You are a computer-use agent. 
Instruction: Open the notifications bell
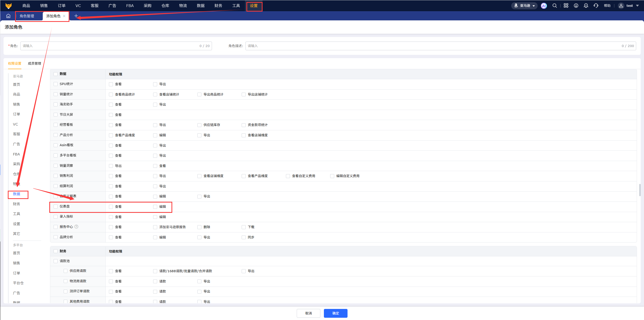tap(586, 6)
